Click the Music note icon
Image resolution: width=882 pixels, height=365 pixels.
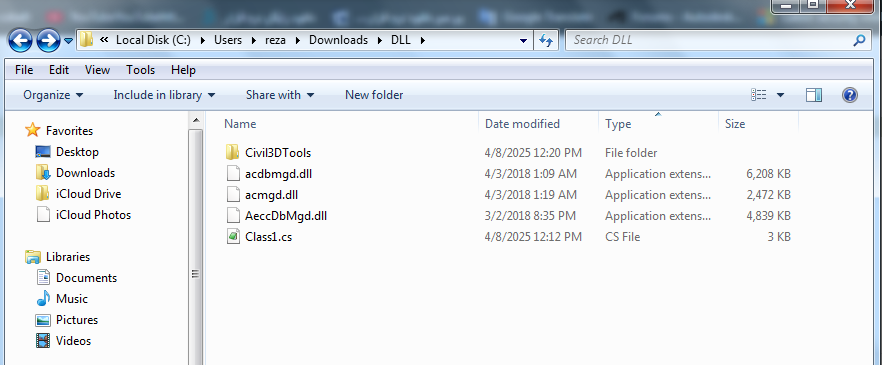pyautogui.click(x=43, y=299)
